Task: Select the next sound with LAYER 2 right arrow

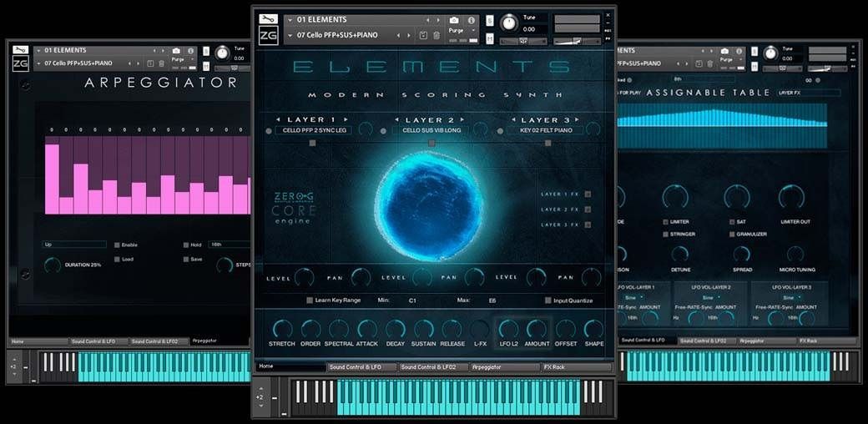Action: (x=462, y=119)
